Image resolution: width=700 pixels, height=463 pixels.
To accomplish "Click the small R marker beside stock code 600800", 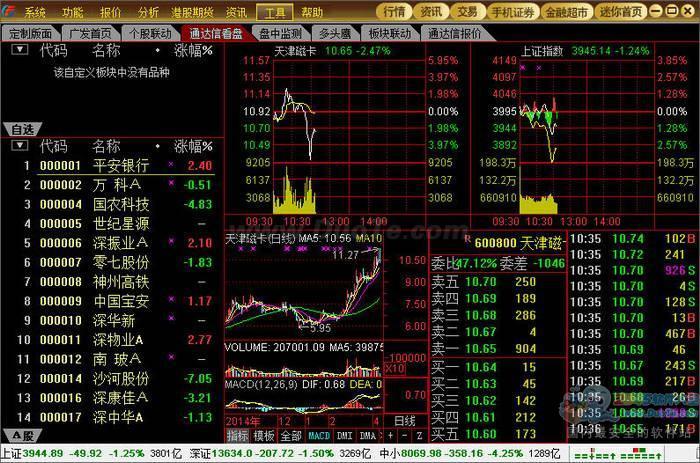I will tap(467, 242).
